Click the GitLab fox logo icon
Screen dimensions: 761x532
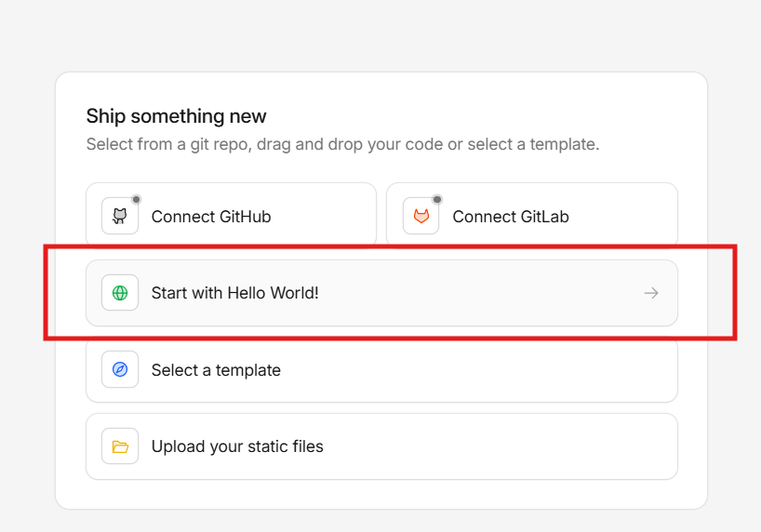(x=421, y=217)
